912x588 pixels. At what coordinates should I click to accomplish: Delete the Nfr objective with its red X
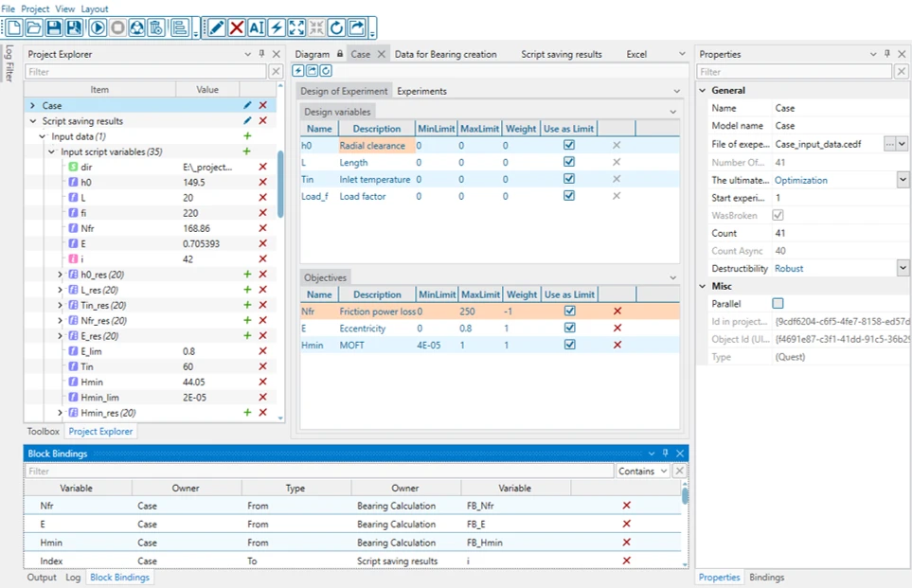[617, 311]
